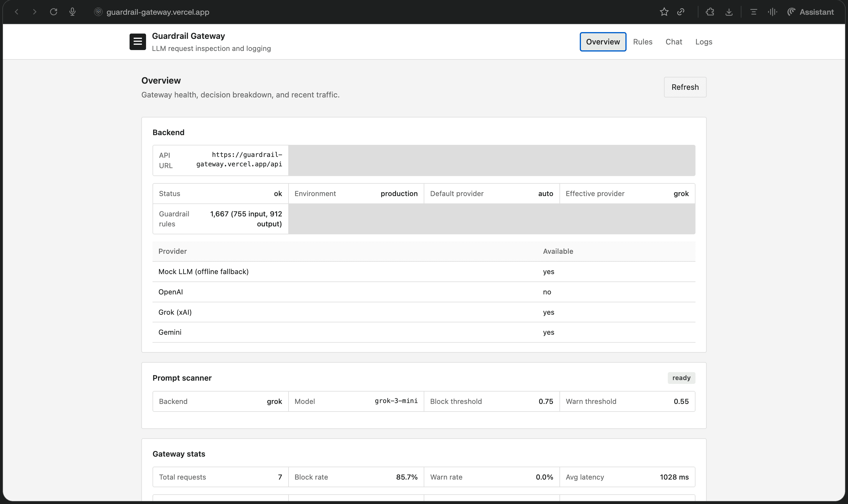This screenshot has width=848, height=504.
Task: Click the Model 'grok-3-mini' value
Action: tap(396, 401)
